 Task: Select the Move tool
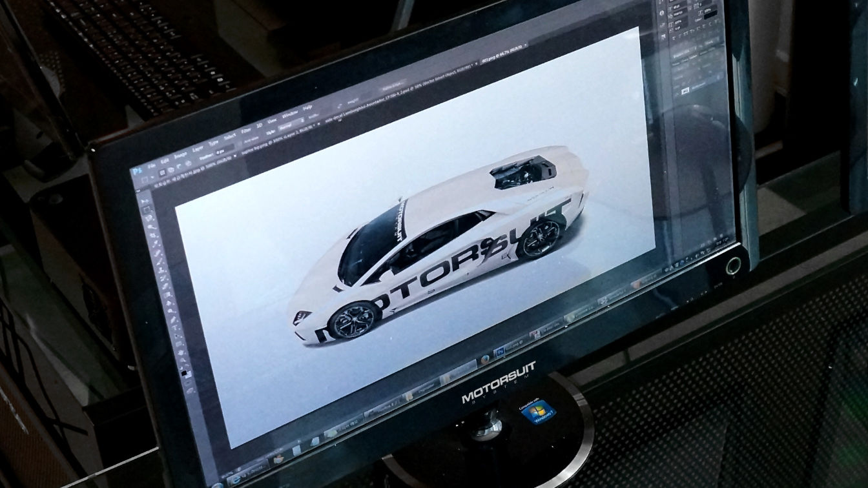[145, 201]
